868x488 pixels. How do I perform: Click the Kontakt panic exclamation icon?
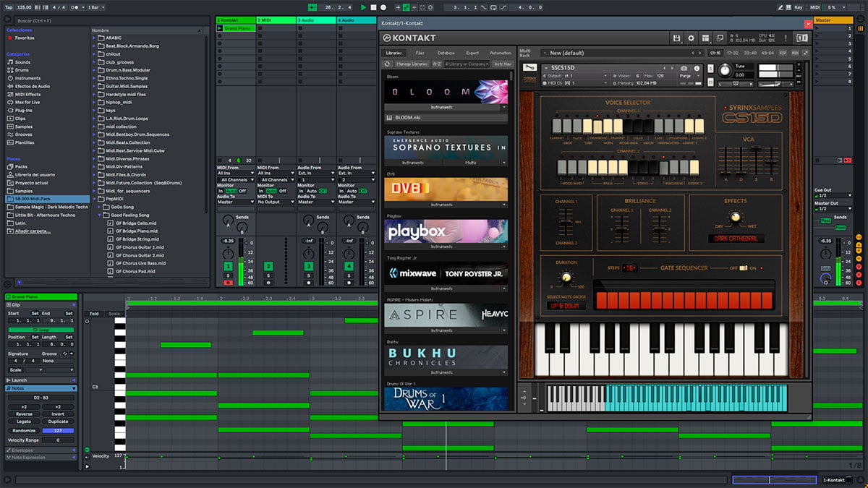pos(786,38)
